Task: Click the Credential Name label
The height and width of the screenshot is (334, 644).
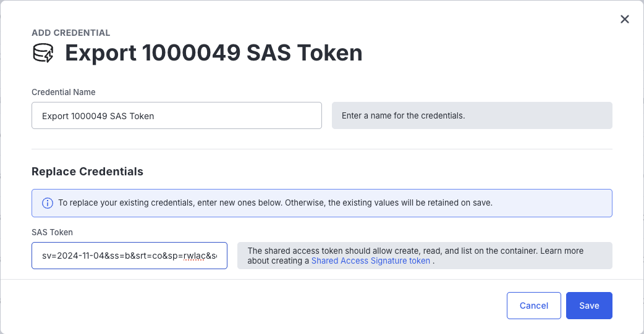Action: (64, 92)
